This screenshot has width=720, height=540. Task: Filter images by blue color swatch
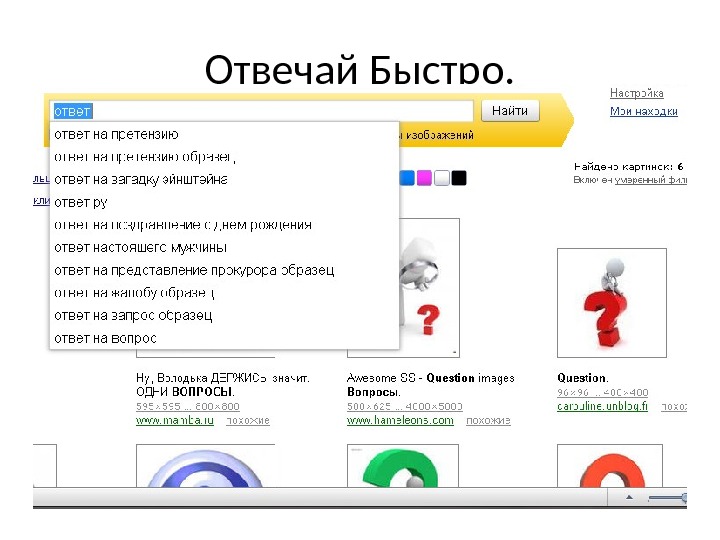click(407, 178)
